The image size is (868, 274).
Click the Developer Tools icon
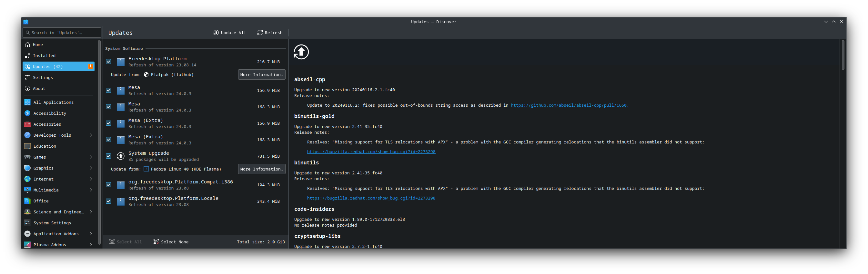[x=28, y=135]
